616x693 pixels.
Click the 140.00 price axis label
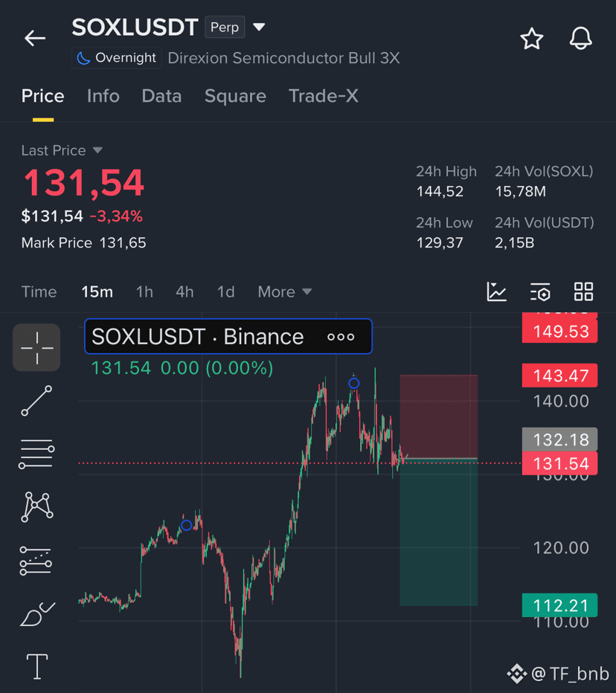pyautogui.click(x=561, y=401)
